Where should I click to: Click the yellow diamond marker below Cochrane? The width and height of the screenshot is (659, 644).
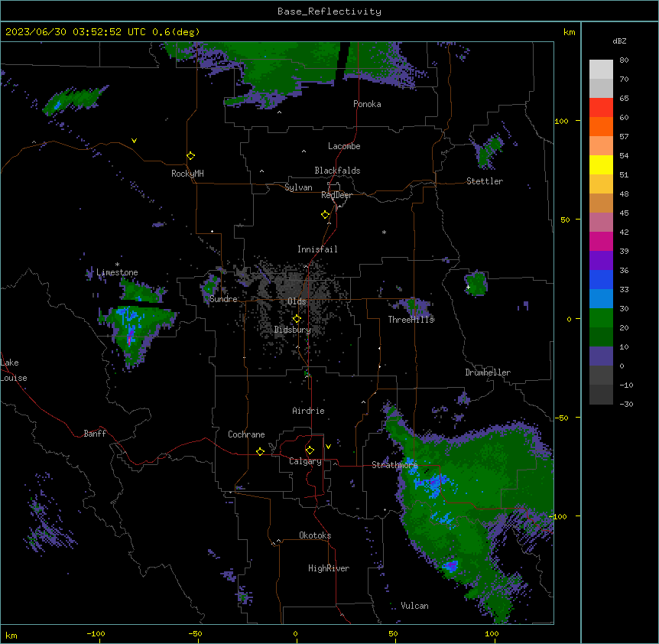(260, 451)
